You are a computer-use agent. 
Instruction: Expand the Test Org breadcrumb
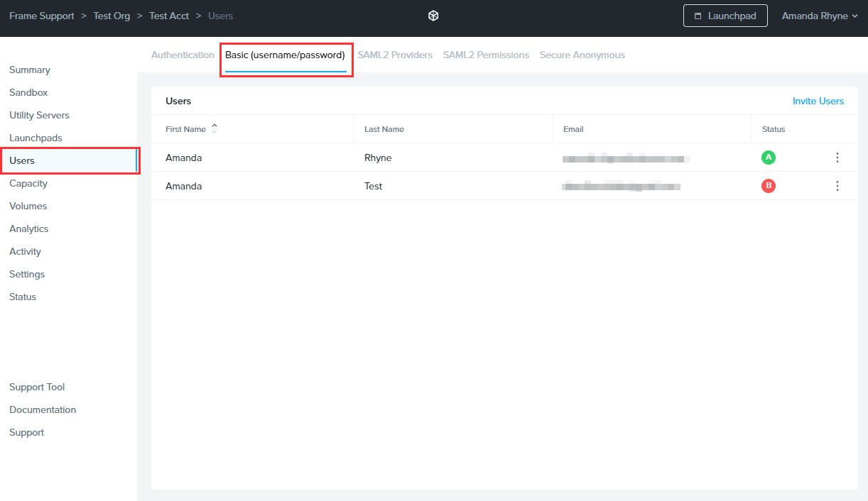coord(112,15)
